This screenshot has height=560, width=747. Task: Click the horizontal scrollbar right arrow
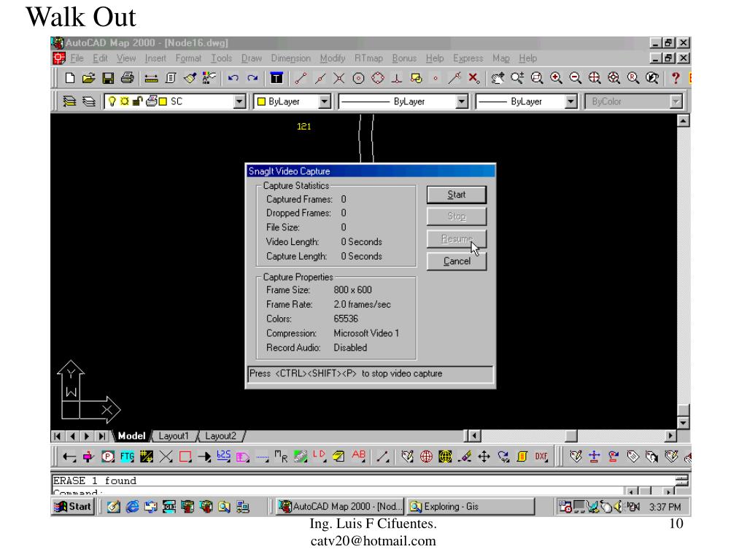[671, 436]
